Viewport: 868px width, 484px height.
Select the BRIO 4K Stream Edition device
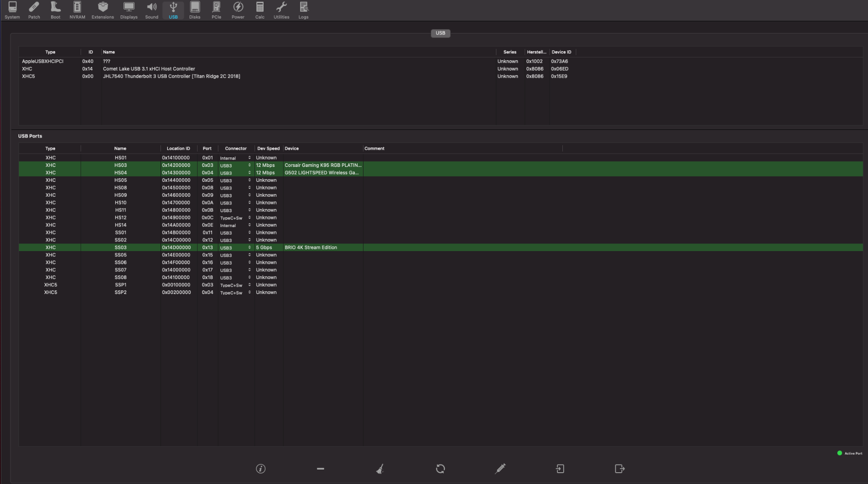311,247
